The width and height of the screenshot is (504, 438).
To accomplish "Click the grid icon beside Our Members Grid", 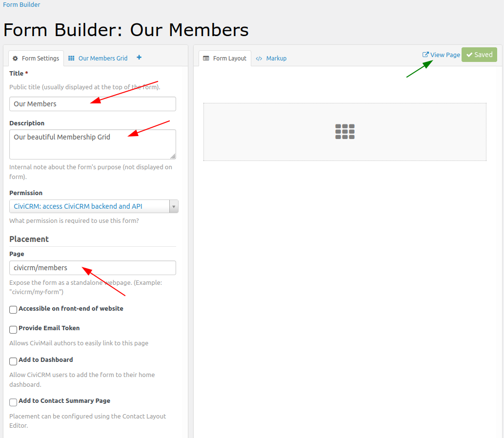I will [71, 58].
